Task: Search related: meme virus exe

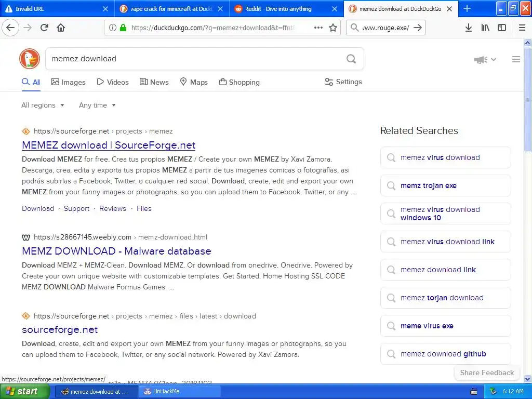Action: point(445,326)
